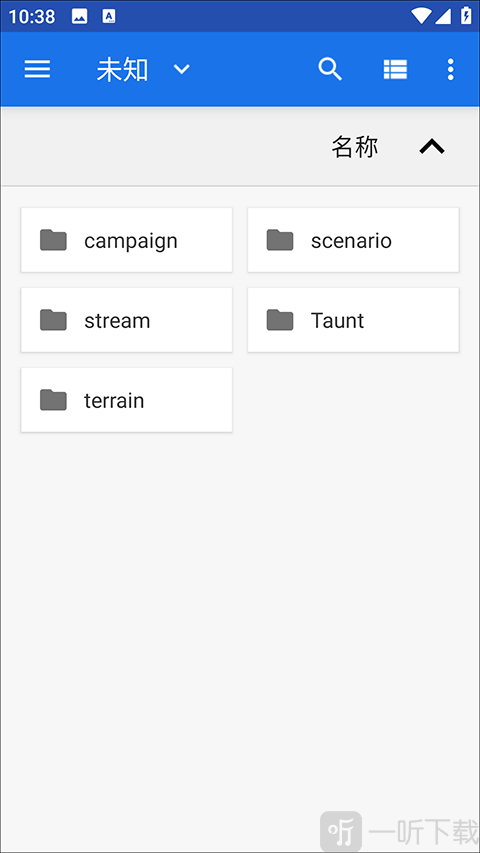Click the stream folder icon
Image resolution: width=480 pixels, height=853 pixels.
click(53, 320)
